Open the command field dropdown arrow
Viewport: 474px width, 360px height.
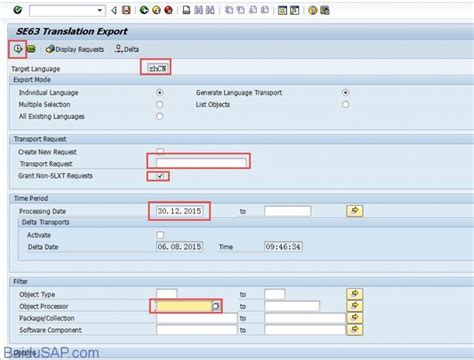point(99,11)
